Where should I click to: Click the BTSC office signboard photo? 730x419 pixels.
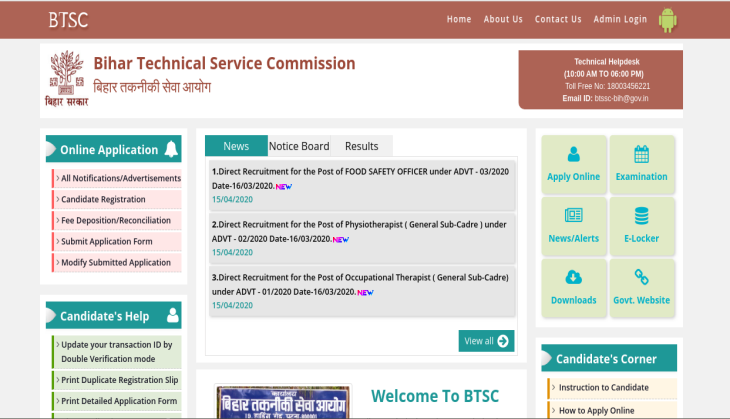point(283,402)
